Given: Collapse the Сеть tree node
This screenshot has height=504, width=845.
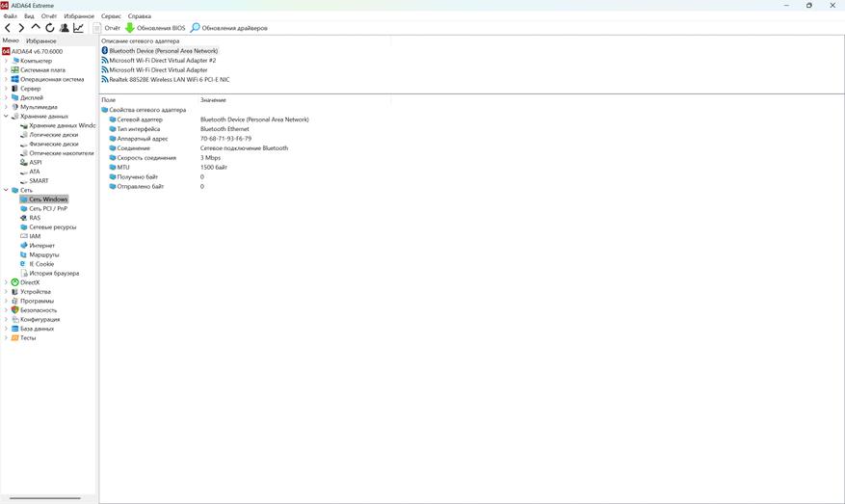Looking at the screenshot, I should (6, 190).
